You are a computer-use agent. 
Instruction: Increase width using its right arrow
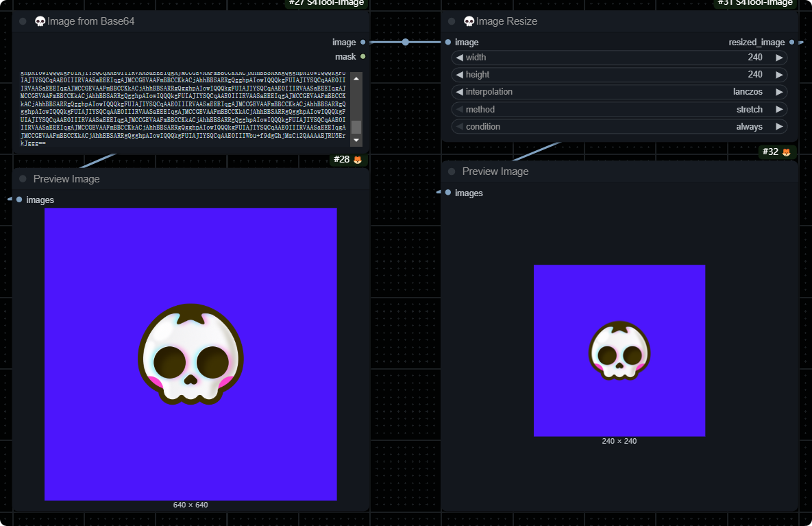tap(779, 58)
